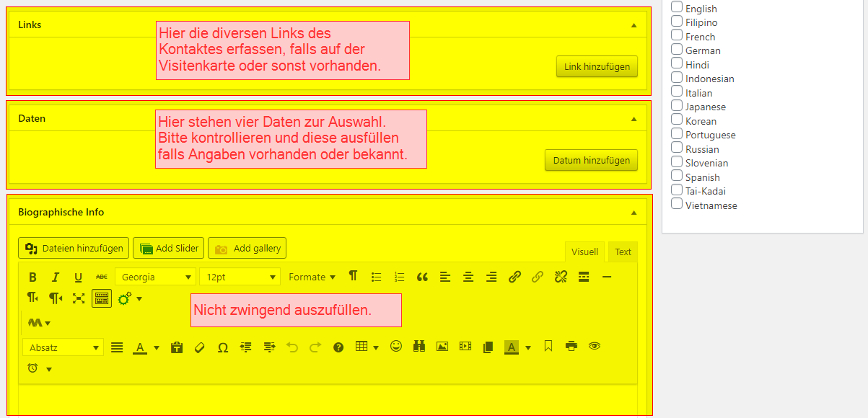Insert a special character with Omega icon
This screenshot has height=418, width=868.
coord(223,347)
